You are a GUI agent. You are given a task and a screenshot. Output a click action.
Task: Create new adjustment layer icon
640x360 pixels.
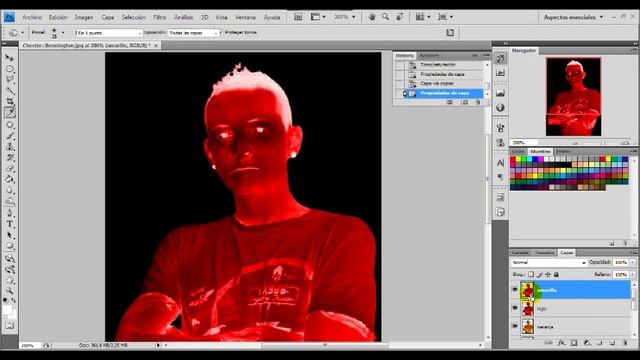(x=587, y=343)
